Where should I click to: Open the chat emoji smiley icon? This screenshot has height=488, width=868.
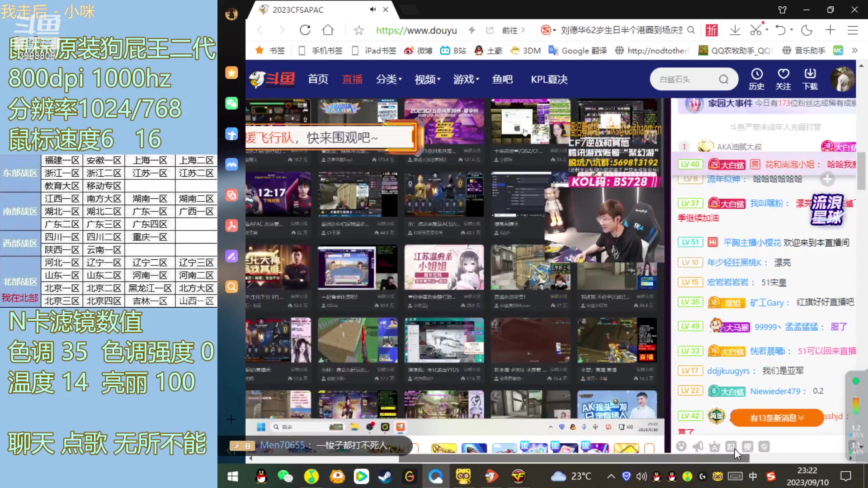coord(681,446)
